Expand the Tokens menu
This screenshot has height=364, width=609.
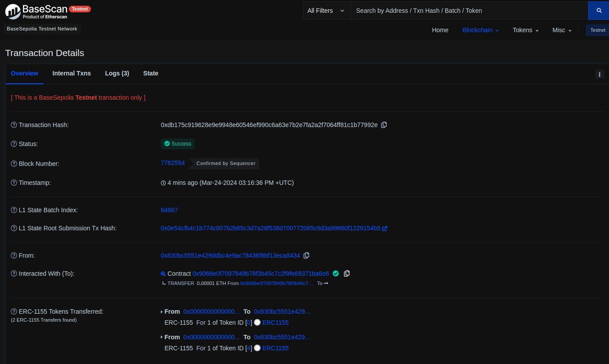(526, 30)
